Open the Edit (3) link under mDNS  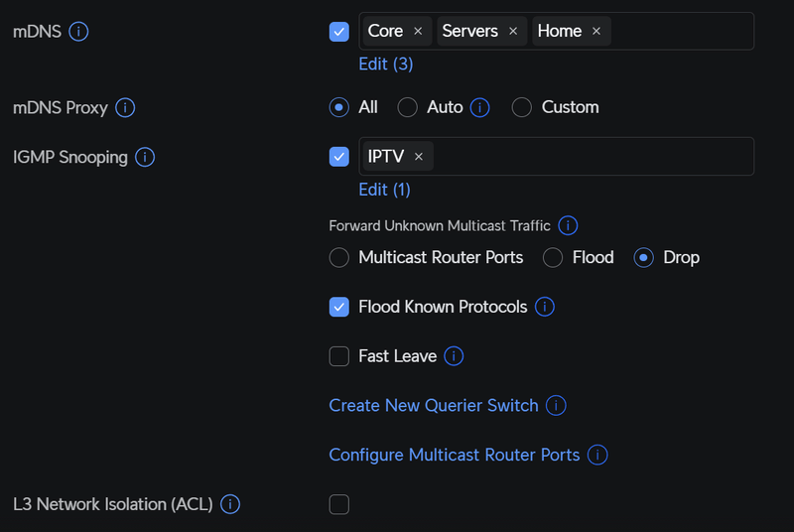click(385, 64)
